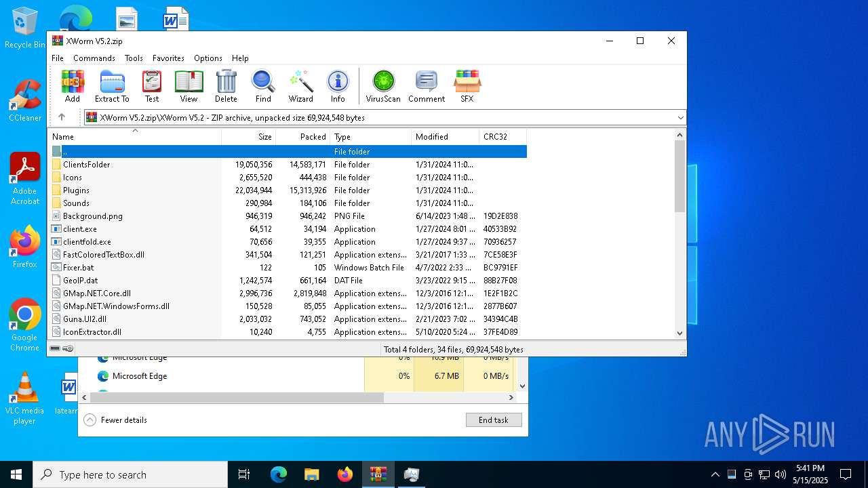The image size is (868, 488).
Task: Sort by the Type column header
Action: tap(370, 137)
